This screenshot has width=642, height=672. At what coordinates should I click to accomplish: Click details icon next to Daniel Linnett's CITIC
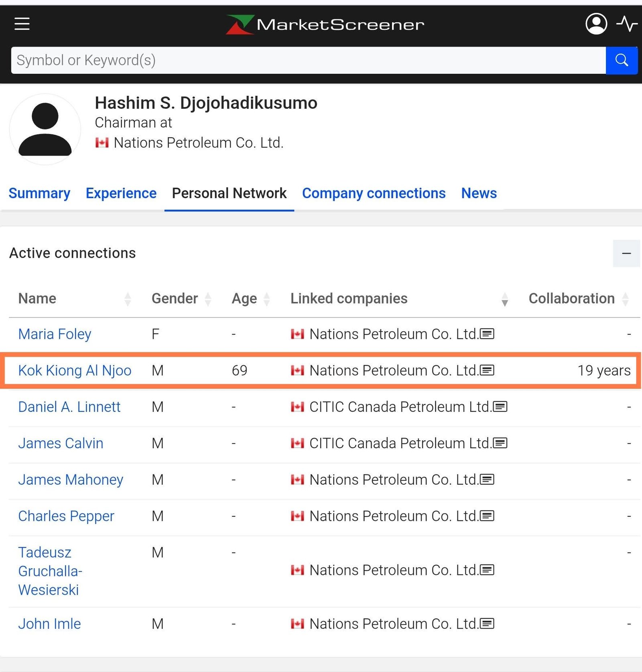coord(500,407)
